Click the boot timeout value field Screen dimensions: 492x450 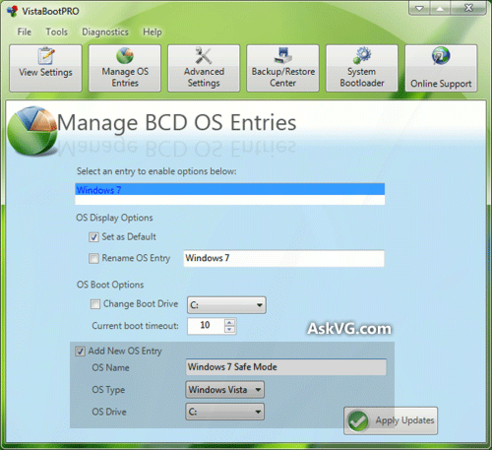[206, 326]
